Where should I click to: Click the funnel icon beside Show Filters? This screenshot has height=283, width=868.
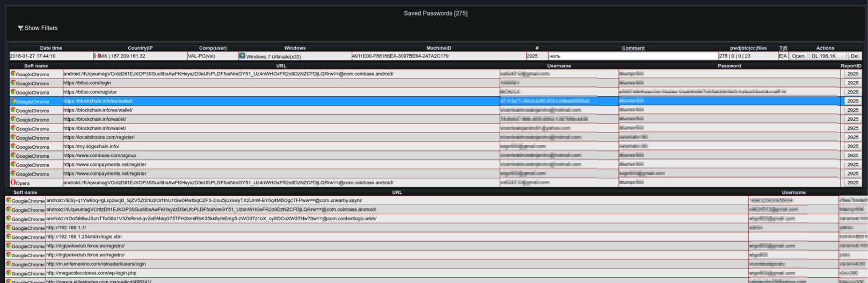click(20, 28)
